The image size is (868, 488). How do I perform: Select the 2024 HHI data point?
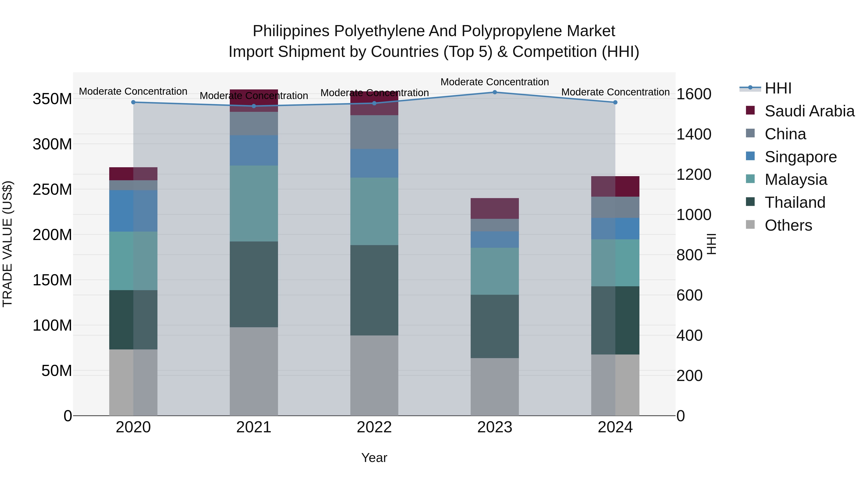click(x=615, y=102)
